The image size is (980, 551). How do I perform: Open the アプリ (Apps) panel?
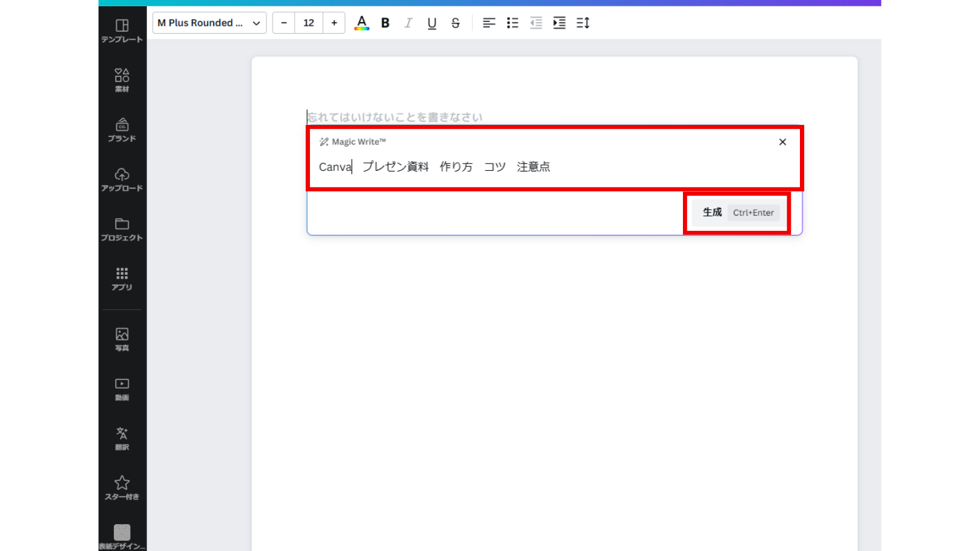pyautogui.click(x=122, y=279)
